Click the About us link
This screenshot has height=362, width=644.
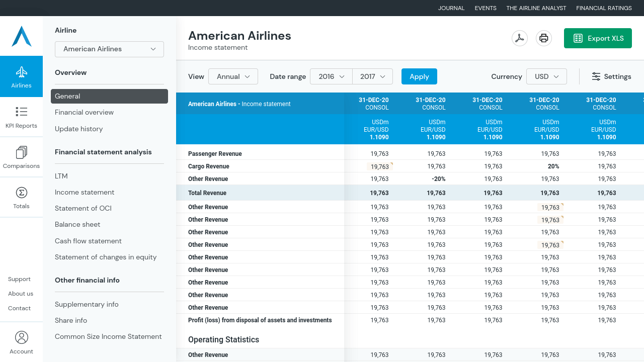(21, 294)
